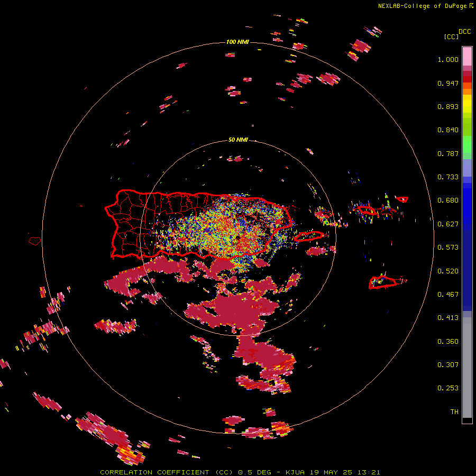Click the 0.733 scale value

click(448, 177)
